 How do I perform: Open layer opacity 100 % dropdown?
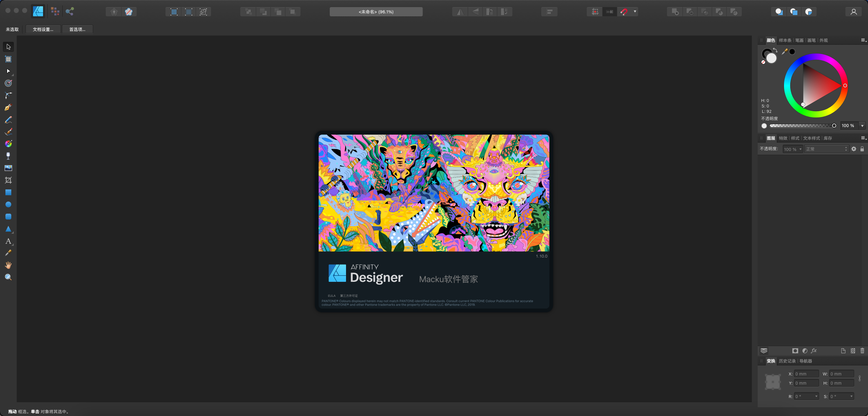(792, 149)
